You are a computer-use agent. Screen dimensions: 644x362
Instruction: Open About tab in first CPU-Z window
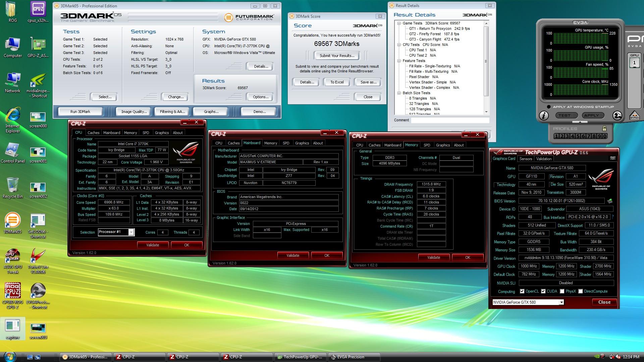click(178, 133)
